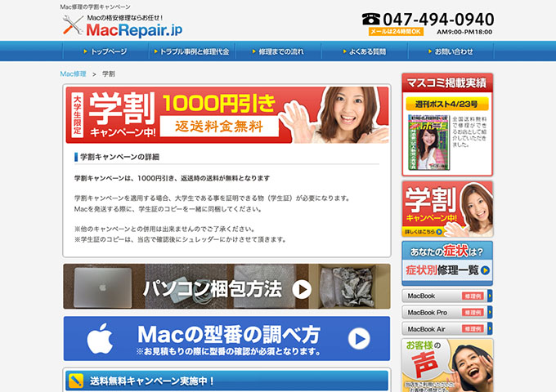Click the マスコミ掲載実績 sidebar header
This screenshot has width=556, height=392.
tap(447, 82)
